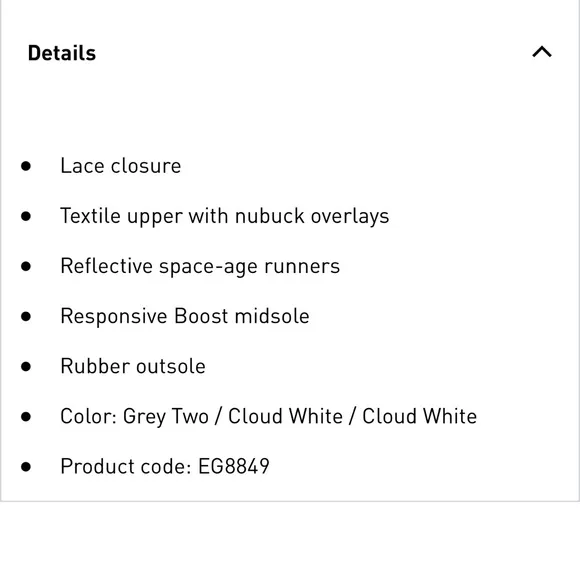
Task: Click the Details heading
Action: pos(62,53)
